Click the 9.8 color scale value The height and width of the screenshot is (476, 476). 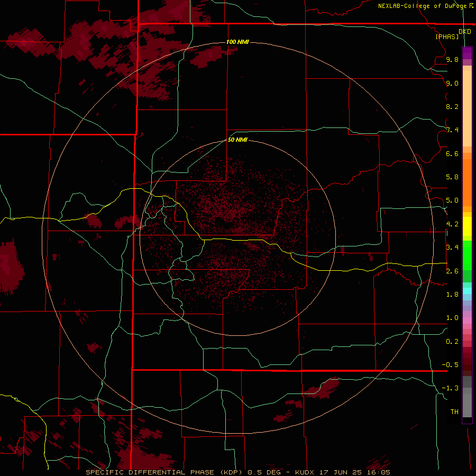coord(452,59)
